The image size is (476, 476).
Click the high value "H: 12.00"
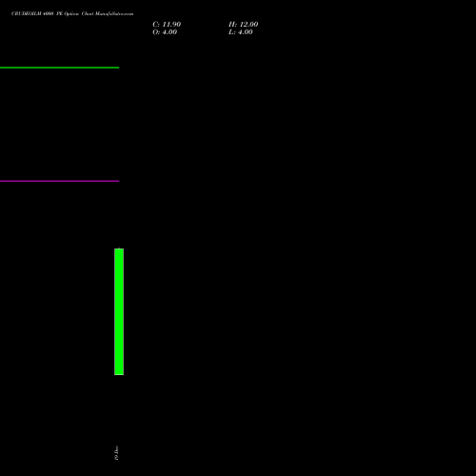(x=244, y=25)
